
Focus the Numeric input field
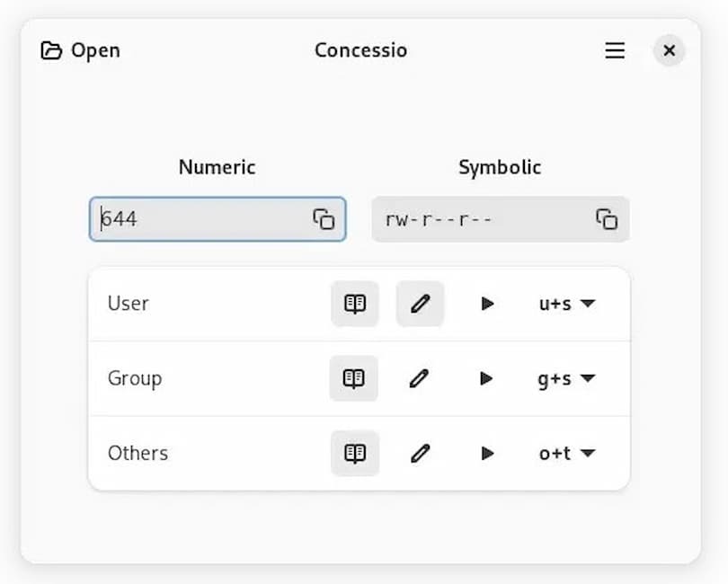click(x=218, y=219)
